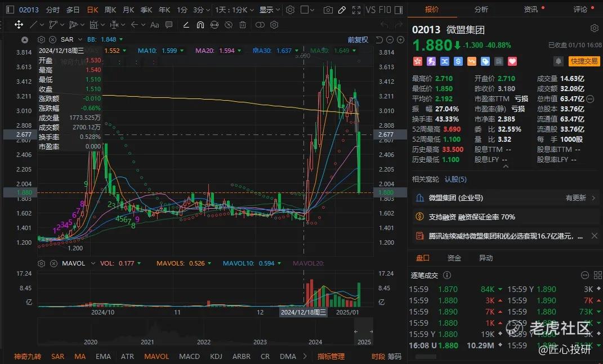603x364 pixels.
Task: Toggle the DMA indicator
Action: click(x=288, y=357)
